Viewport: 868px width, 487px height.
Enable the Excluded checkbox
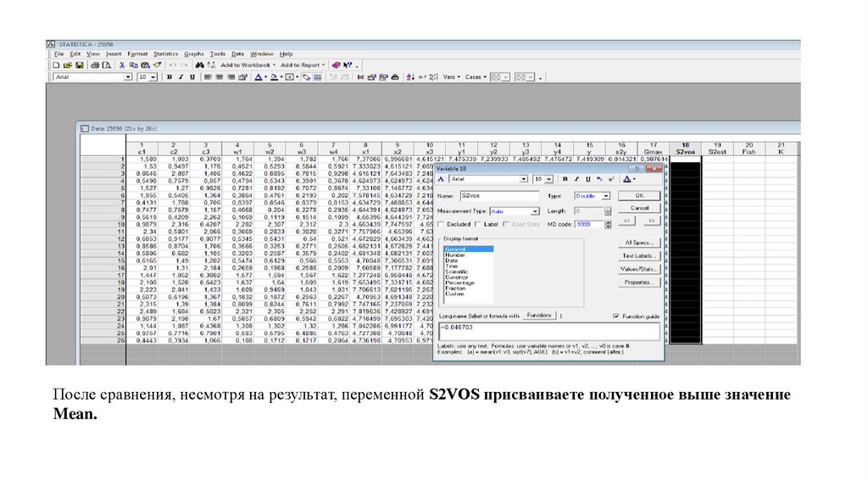pos(442,225)
